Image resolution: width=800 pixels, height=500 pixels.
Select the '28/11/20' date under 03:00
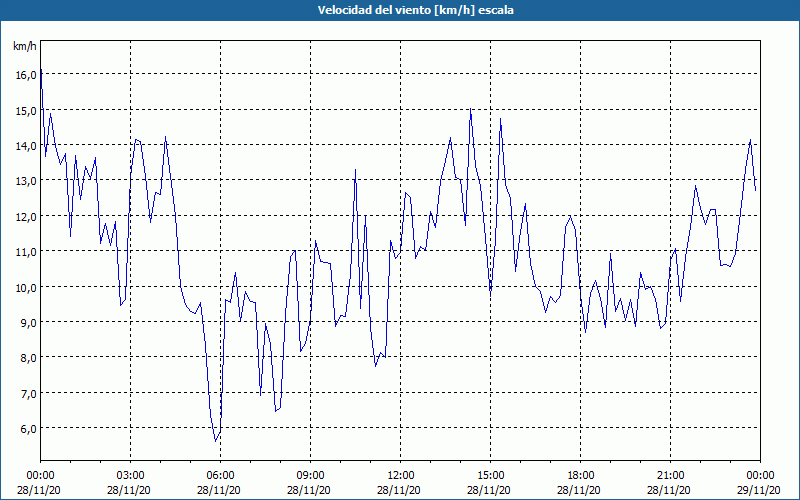[129, 490]
